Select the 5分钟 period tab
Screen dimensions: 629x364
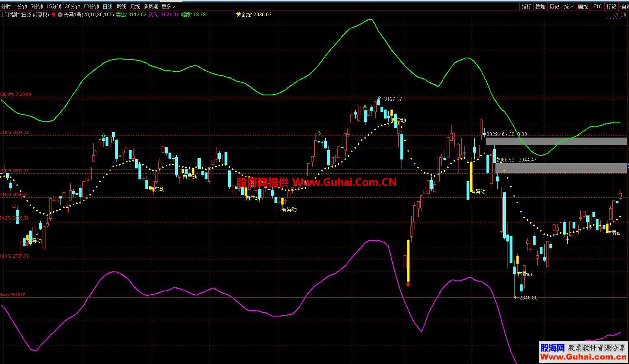tap(37, 6)
